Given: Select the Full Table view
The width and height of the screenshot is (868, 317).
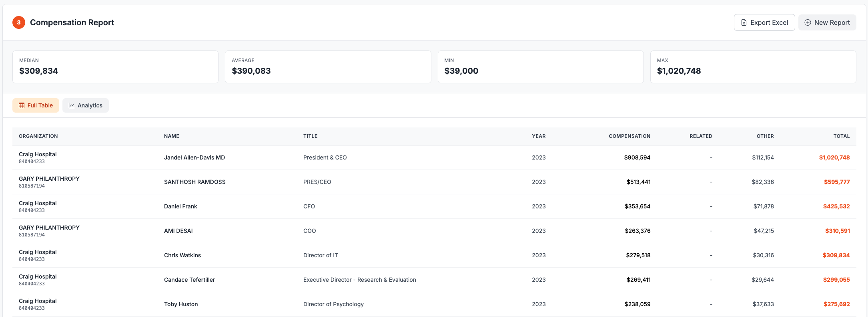Looking at the screenshot, I should coord(36,105).
